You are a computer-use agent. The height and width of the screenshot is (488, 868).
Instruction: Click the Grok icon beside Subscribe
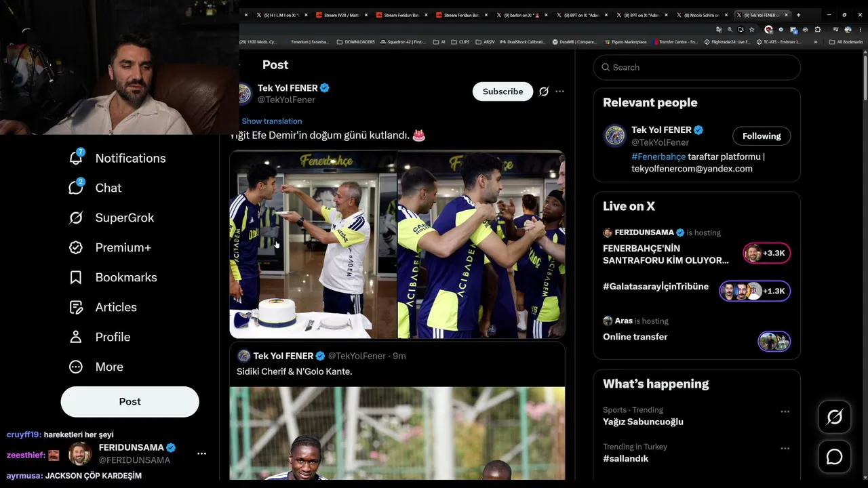[544, 91]
